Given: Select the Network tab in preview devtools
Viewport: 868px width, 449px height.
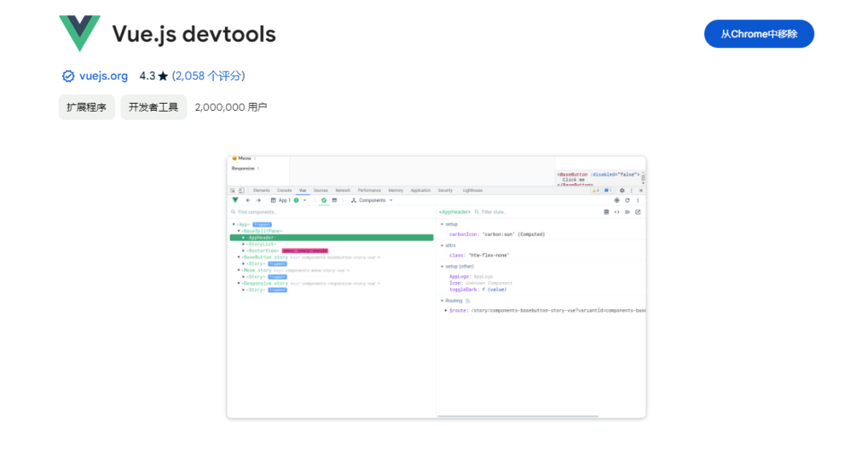Looking at the screenshot, I should [x=342, y=190].
